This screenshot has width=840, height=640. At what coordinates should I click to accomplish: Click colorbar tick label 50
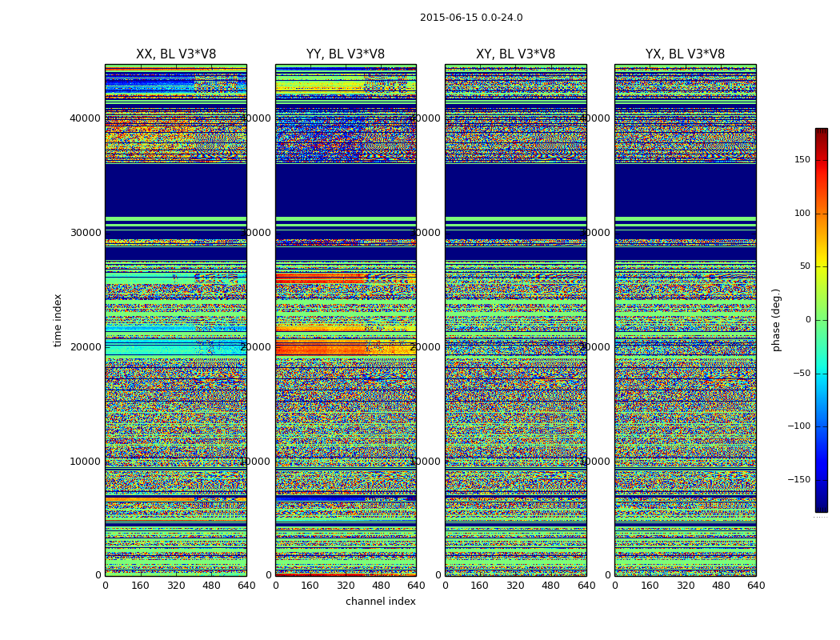805,266
